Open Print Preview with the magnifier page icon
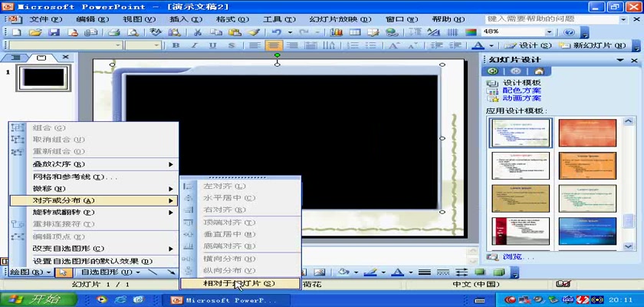Screen dimensions: 644x307 click(x=133, y=32)
